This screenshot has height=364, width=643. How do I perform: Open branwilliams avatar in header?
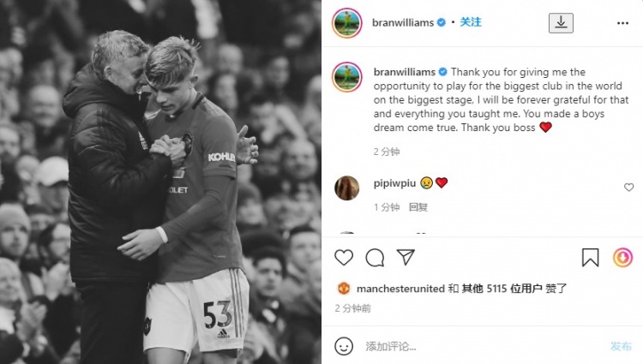click(347, 23)
